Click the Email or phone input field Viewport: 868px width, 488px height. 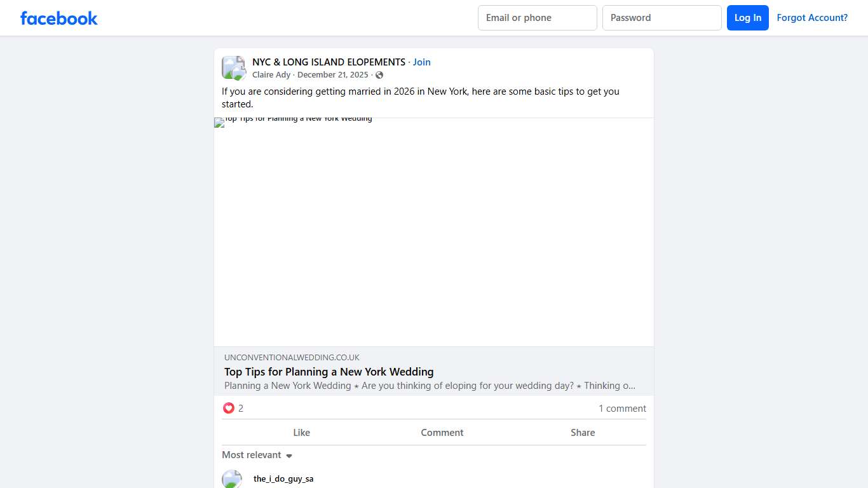[537, 18]
